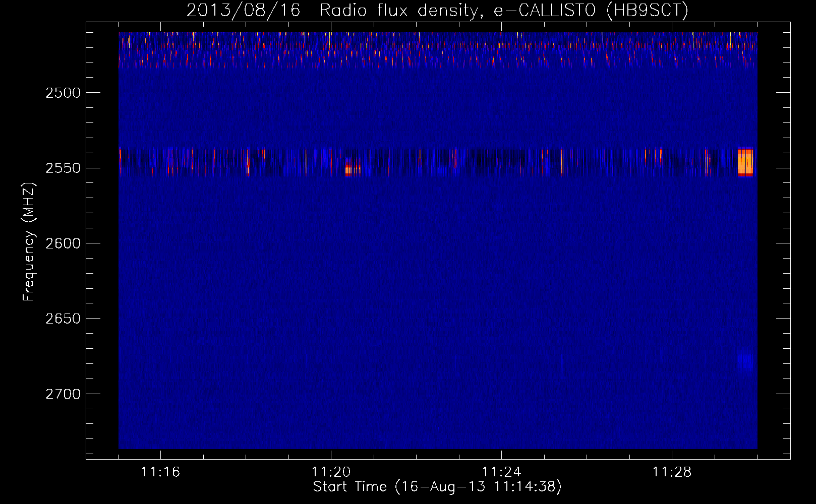Click the bright orange burst near 2550 MHz
816x504 pixels.
(745, 162)
